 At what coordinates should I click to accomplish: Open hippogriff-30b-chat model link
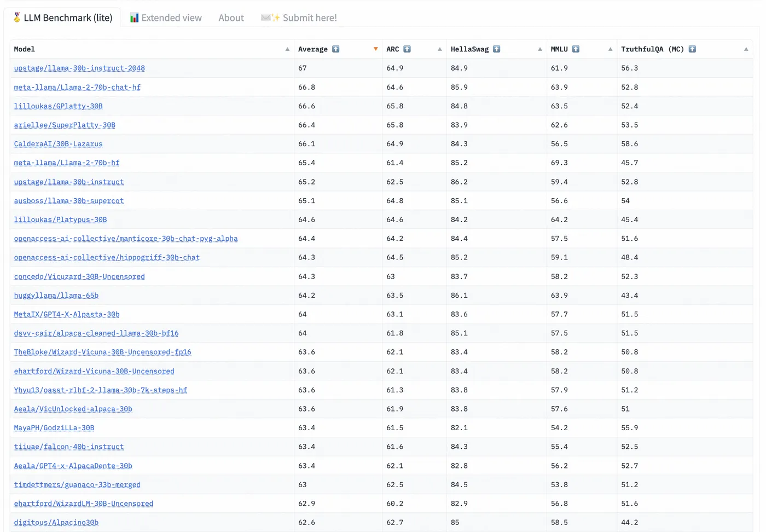click(107, 257)
